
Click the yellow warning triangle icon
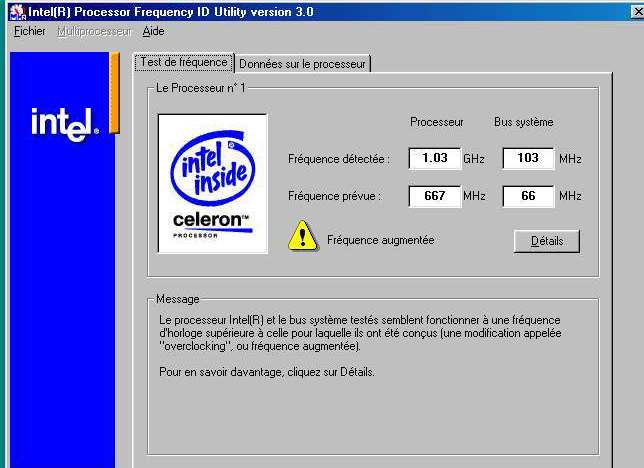click(x=303, y=235)
